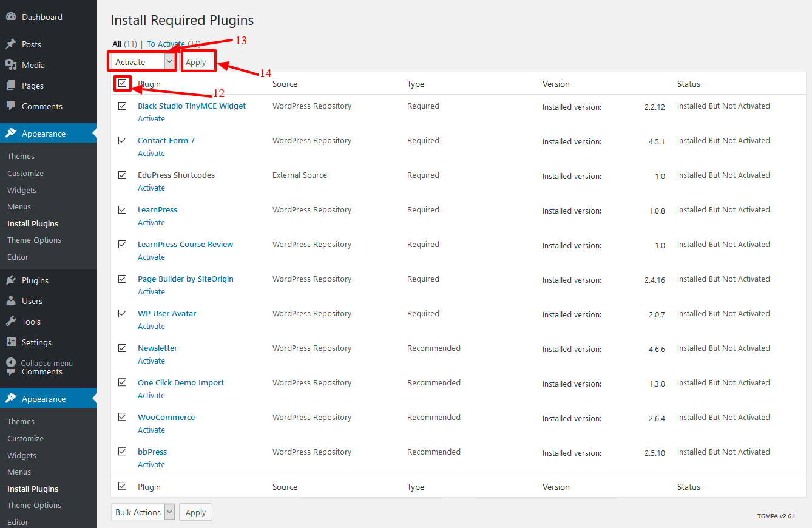This screenshot has height=528, width=812.
Task: Open the Bulk Actions dropdown
Action: click(143, 512)
